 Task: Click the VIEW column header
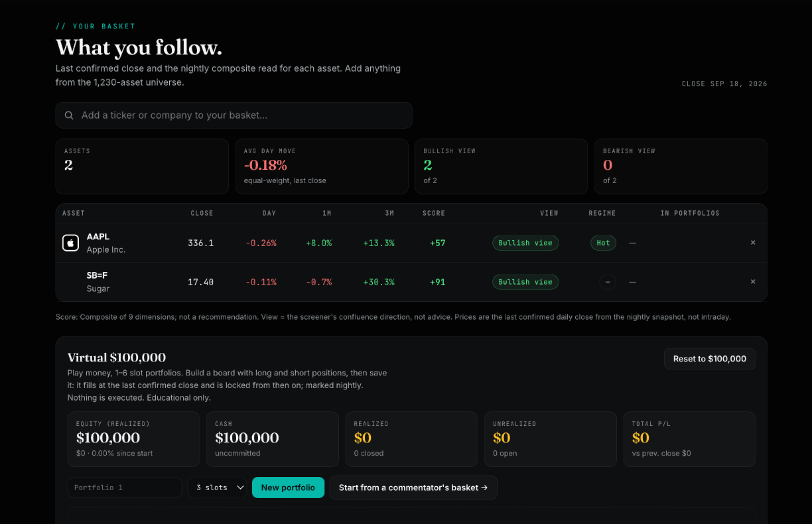pos(549,214)
